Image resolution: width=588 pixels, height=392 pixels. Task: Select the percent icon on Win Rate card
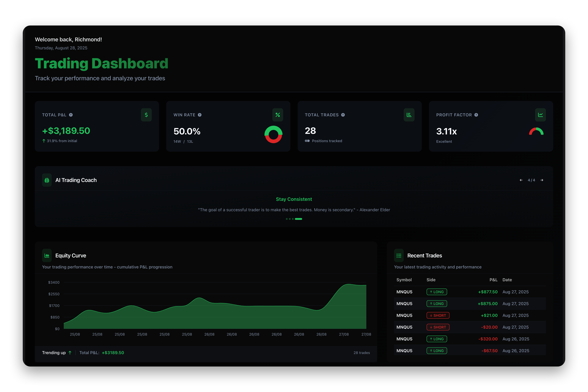click(x=278, y=115)
